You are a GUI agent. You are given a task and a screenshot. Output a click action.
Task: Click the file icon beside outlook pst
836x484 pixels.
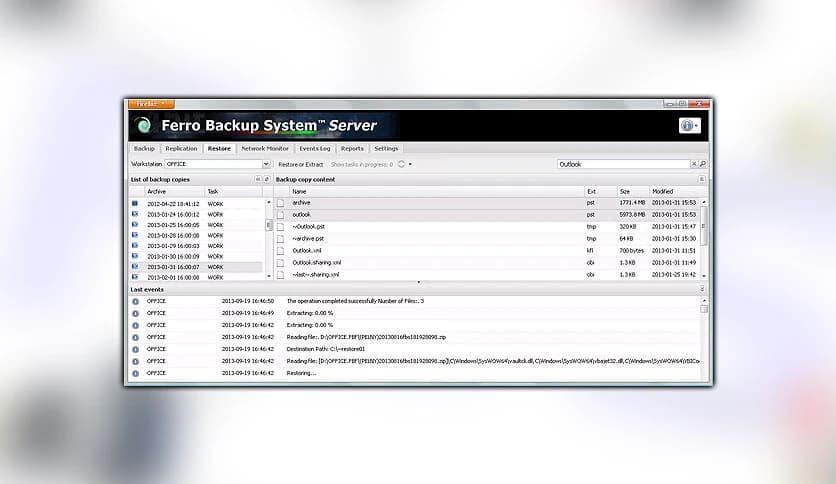tap(280, 215)
